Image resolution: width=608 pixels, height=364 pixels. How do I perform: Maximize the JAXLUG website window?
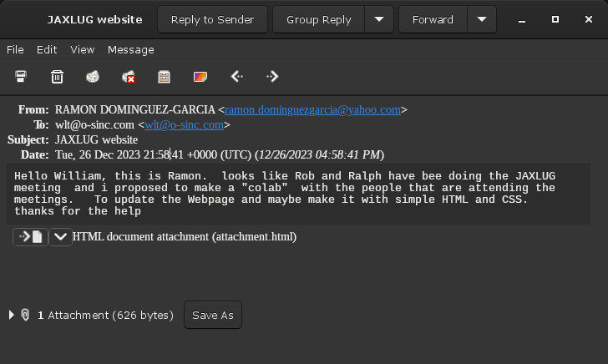tap(555, 19)
